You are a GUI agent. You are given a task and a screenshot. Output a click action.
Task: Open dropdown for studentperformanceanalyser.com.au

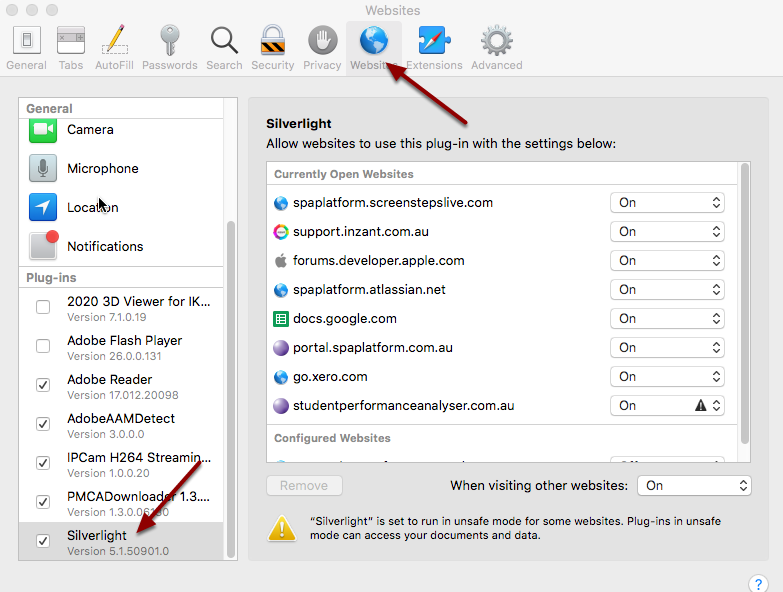(667, 405)
